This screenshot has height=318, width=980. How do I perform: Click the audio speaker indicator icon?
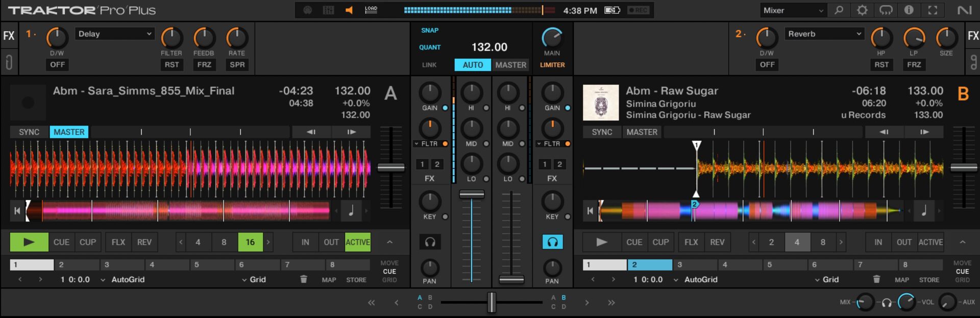349,10
